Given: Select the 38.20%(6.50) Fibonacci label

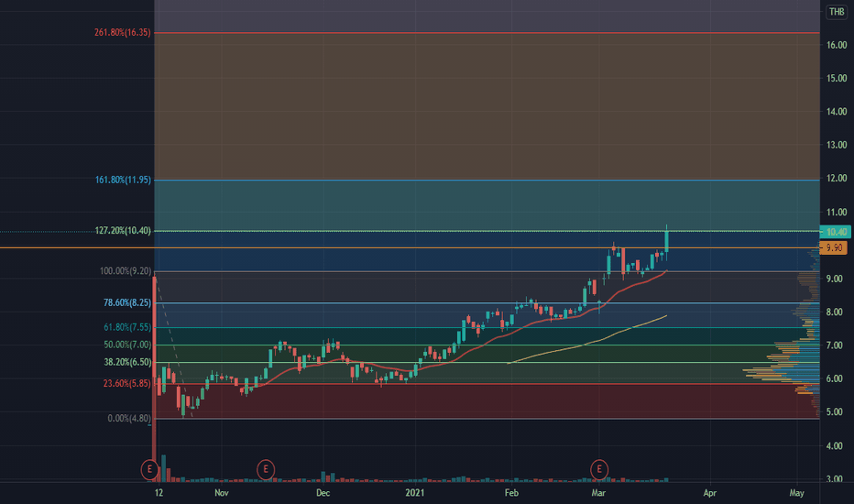Looking at the screenshot, I should point(127,362).
